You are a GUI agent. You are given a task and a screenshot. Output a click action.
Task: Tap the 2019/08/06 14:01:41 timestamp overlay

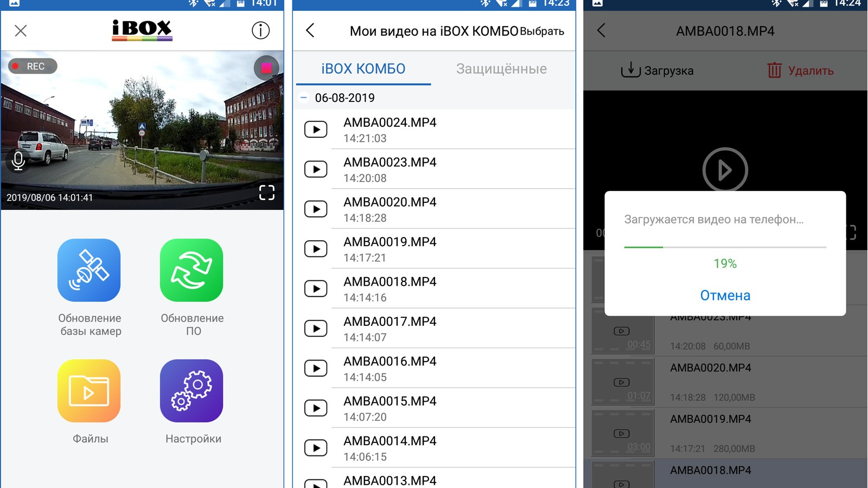point(49,198)
